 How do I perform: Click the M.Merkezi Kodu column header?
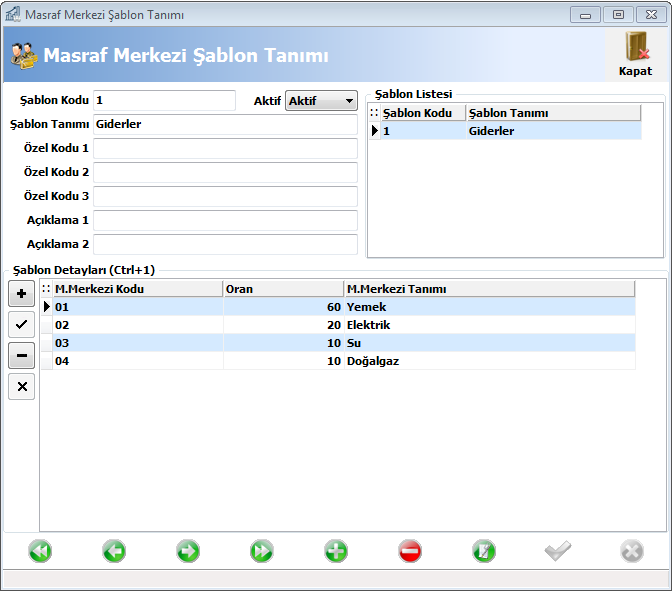[138, 289]
